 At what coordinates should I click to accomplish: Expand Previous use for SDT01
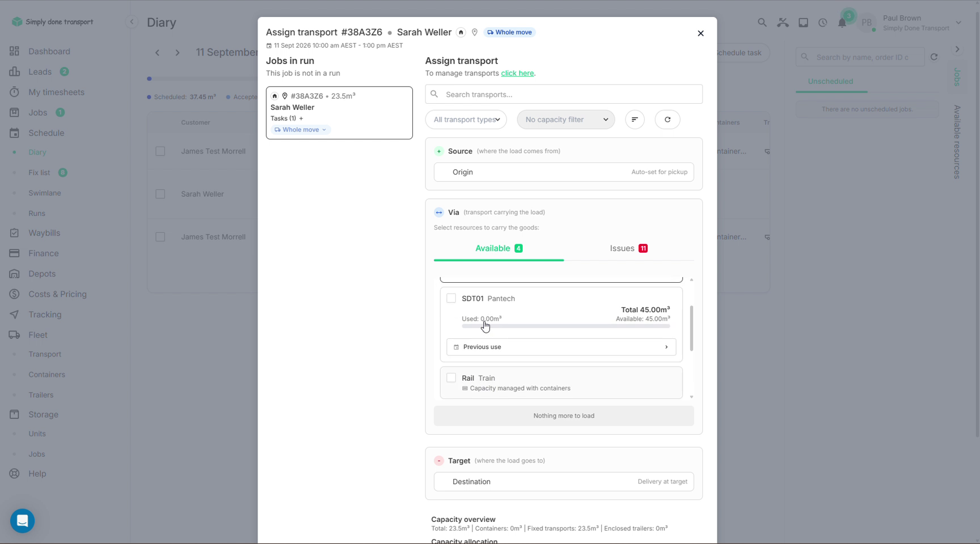click(561, 347)
